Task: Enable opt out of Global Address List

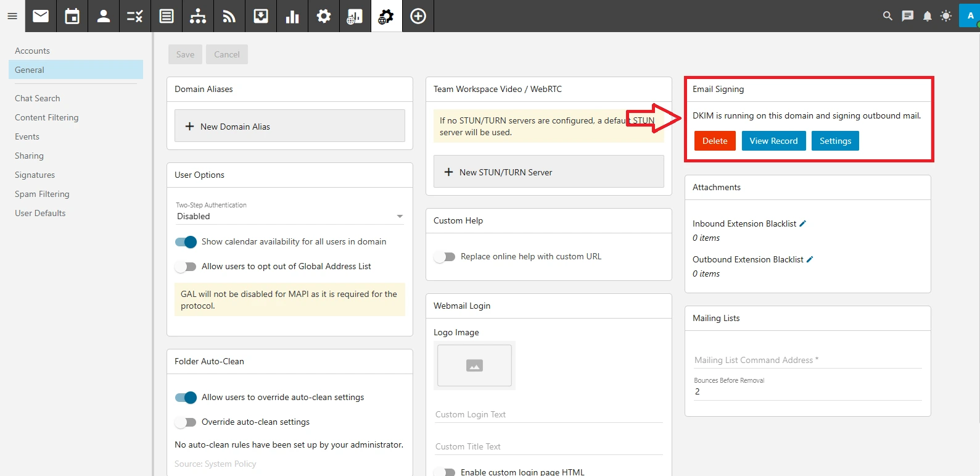Action: tap(186, 267)
